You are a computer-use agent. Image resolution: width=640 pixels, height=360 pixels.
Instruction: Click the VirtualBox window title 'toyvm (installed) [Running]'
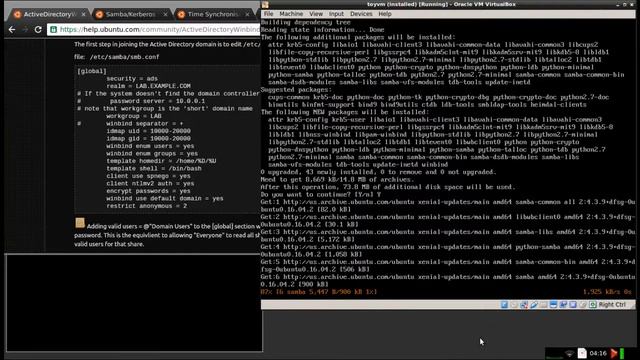(x=441, y=4)
